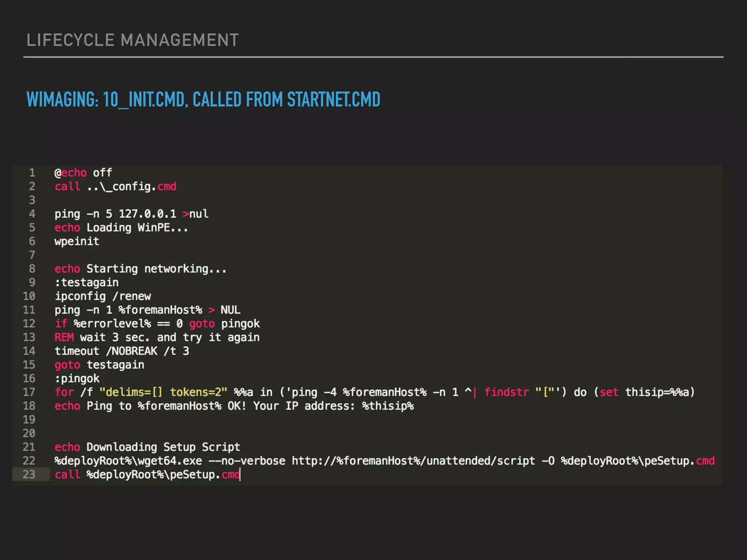The image size is (747, 560).
Task: Click the ':testagain' label on line 9
Action: click(87, 283)
